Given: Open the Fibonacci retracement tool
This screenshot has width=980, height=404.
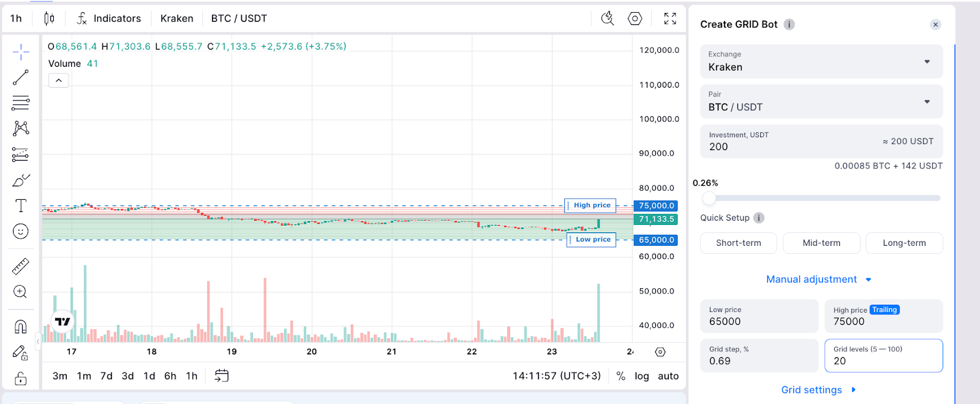Looking at the screenshot, I should 21,102.
